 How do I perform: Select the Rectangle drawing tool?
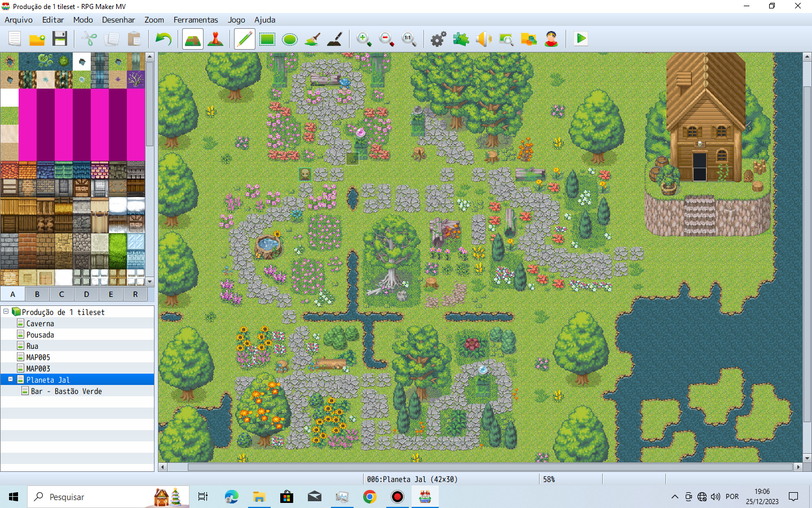tap(267, 39)
